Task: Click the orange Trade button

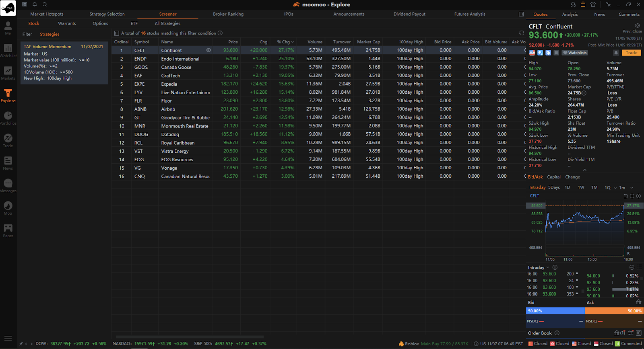Action: click(x=632, y=53)
